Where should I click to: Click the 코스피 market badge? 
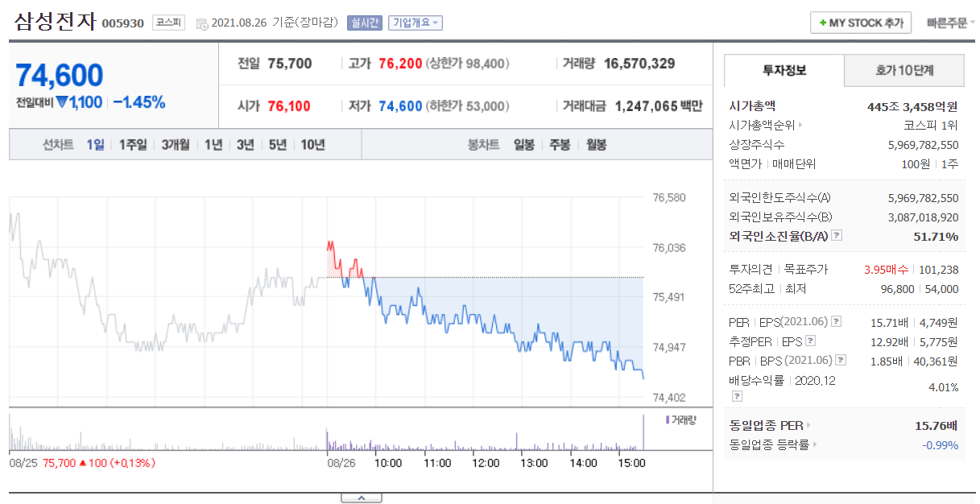tap(170, 23)
